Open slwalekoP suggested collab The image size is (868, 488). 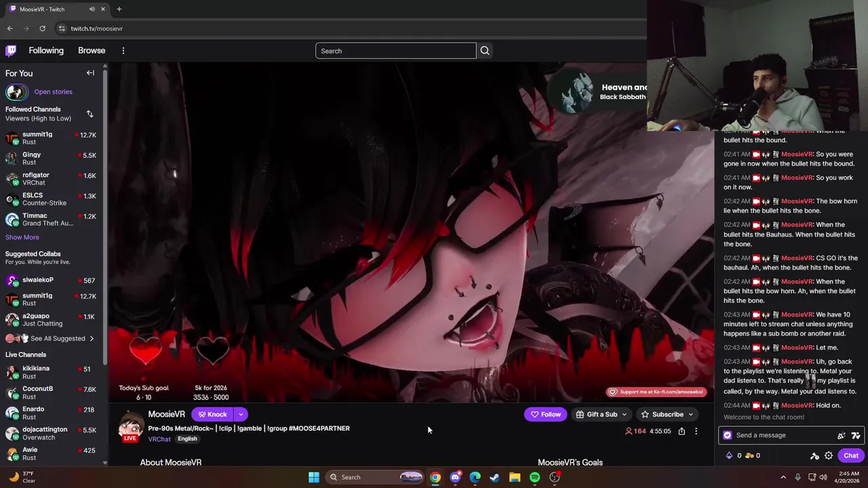click(52, 281)
